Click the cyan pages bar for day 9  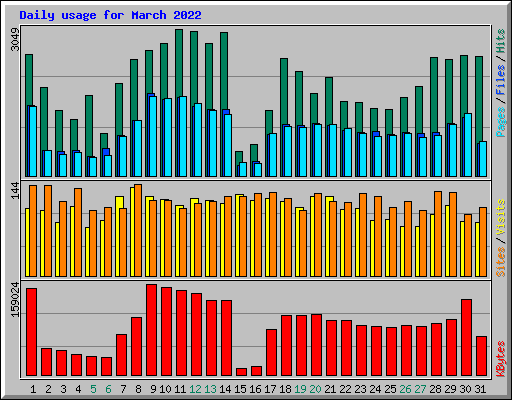[153, 137]
